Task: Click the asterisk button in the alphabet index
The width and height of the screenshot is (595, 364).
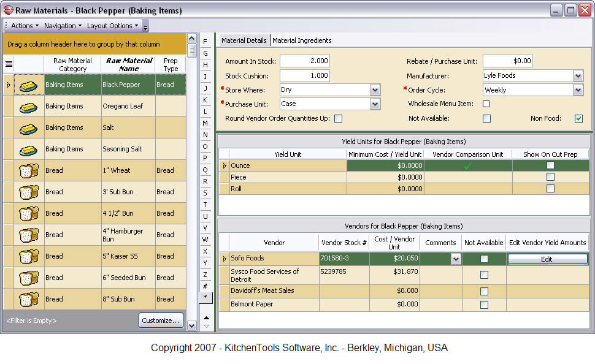Action: point(205,297)
